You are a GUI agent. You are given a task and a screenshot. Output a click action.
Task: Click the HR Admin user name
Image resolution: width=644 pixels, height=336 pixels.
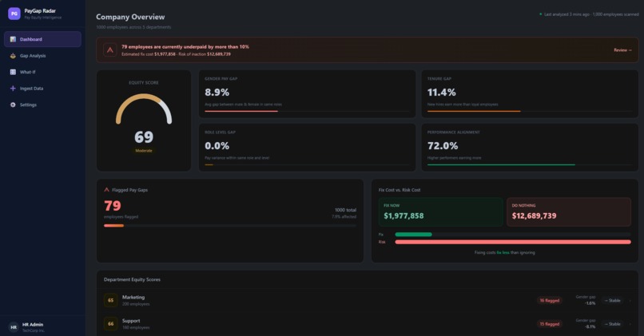coord(33,325)
